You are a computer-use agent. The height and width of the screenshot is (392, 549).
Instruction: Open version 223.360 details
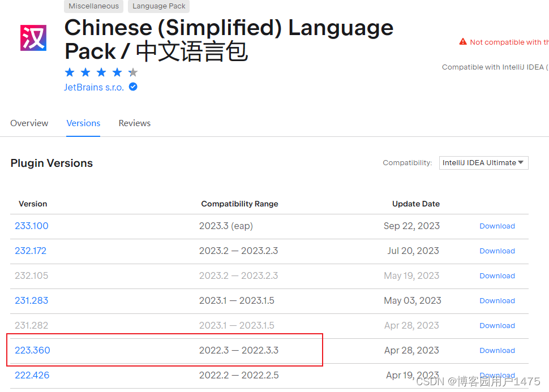pos(32,350)
